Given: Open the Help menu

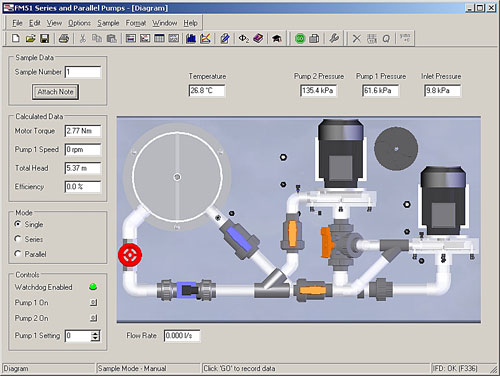Looking at the screenshot, I should 190,23.
